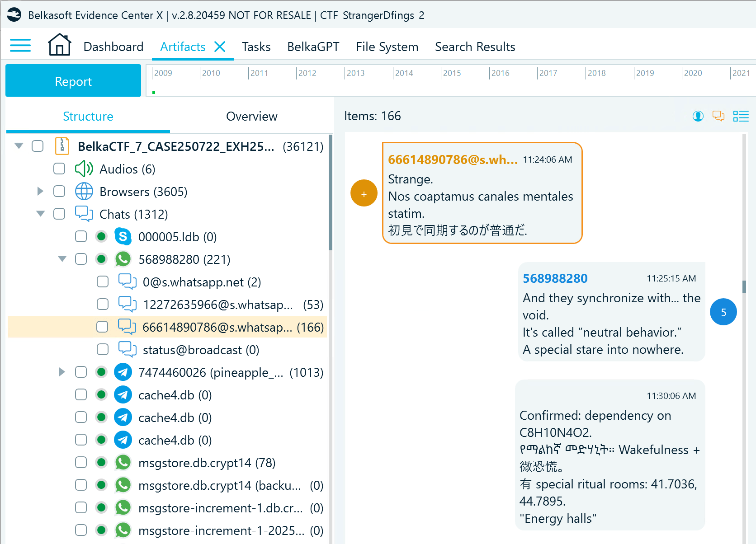
Task: Click the Audios speaker icon
Action: tap(84, 169)
